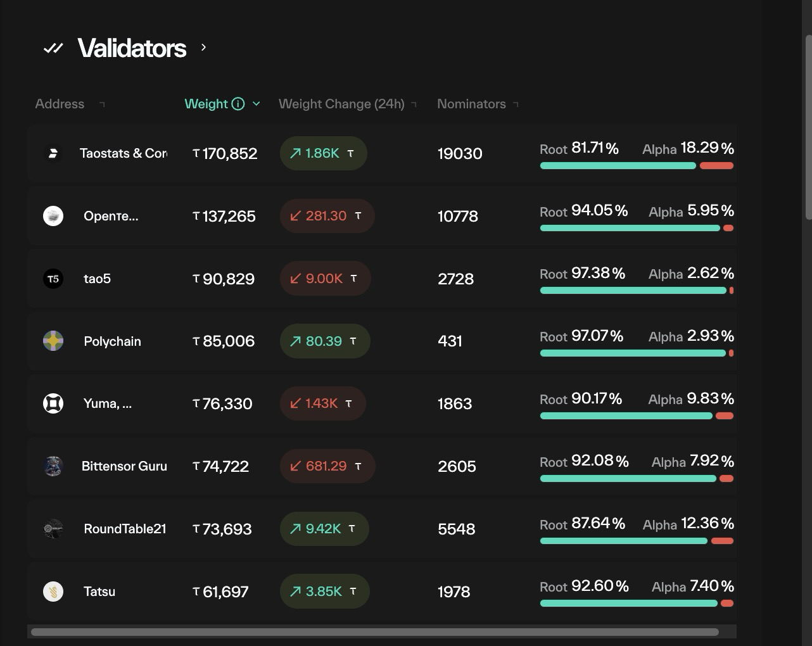Viewport: 812px width, 646px height.
Task: Click the Opentensor validator avatar icon
Action: pyautogui.click(x=53, y=216)
